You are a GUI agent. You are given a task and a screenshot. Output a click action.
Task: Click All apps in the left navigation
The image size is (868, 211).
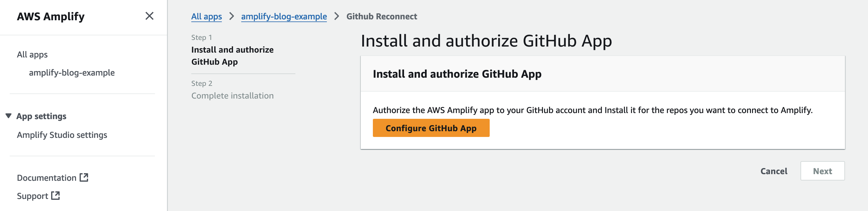32,54
